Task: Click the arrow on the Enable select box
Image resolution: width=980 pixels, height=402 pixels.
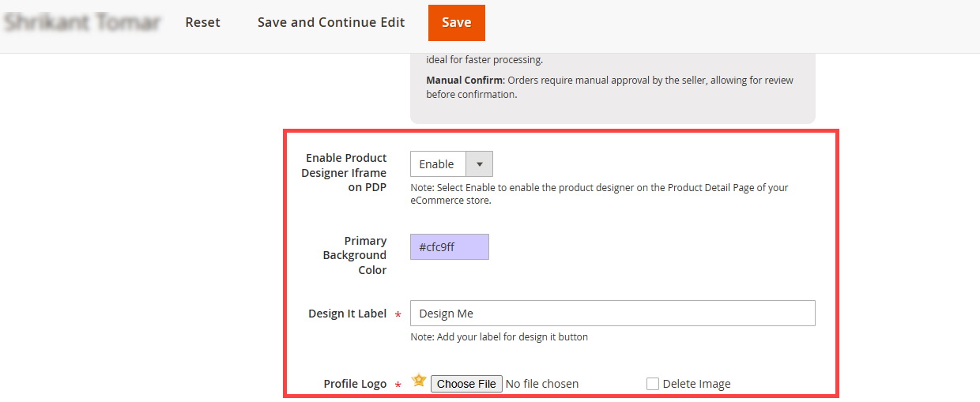Action: click(x=479, y=164)
